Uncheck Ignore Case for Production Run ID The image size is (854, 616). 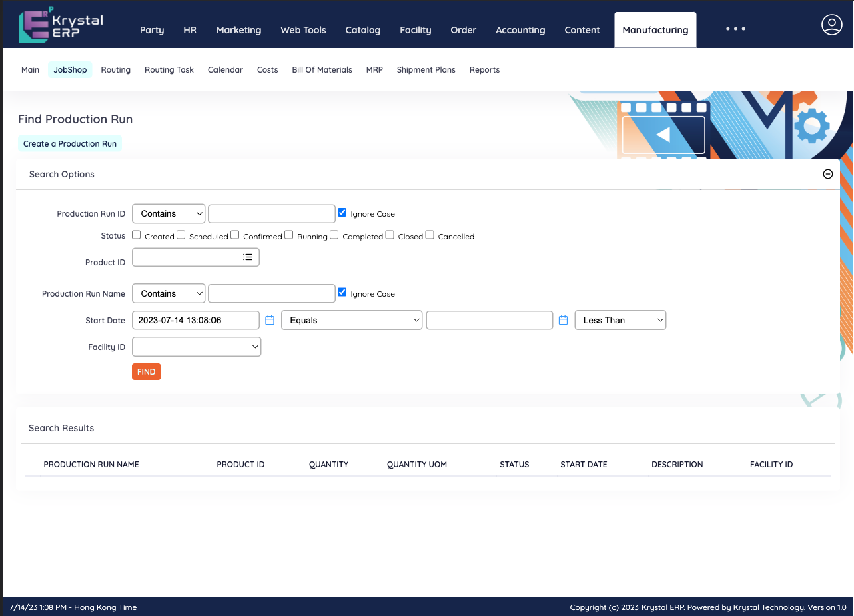coord(342,213)
